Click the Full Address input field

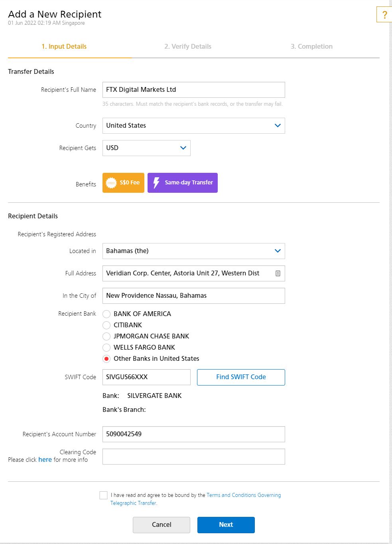[x=194, y=273]
